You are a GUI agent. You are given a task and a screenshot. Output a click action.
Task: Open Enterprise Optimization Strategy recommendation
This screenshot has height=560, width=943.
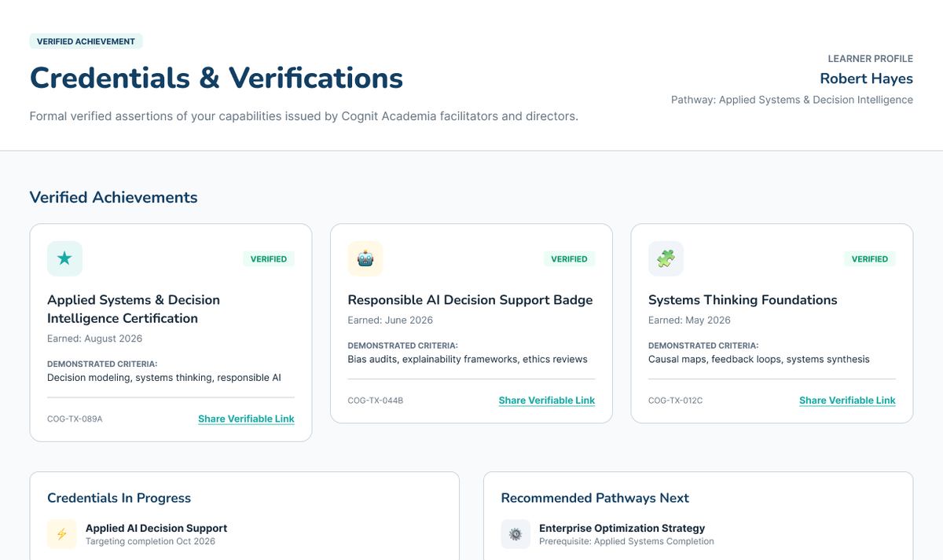[x=622, y=529]
